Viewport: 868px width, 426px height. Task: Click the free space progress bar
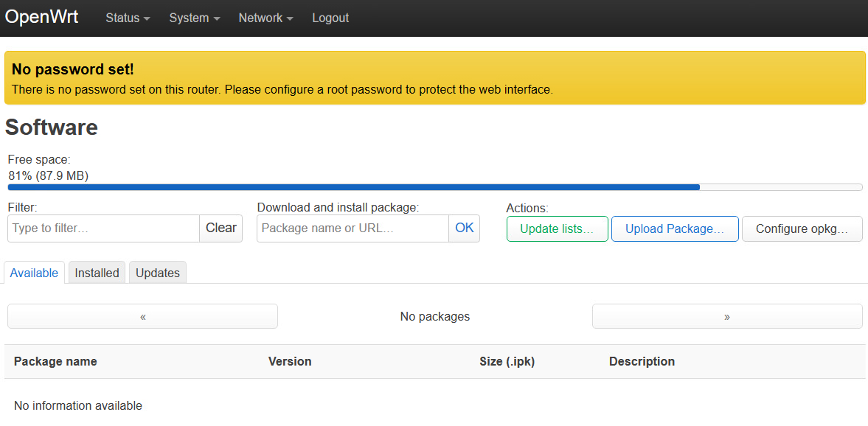(x=434, y=187)
